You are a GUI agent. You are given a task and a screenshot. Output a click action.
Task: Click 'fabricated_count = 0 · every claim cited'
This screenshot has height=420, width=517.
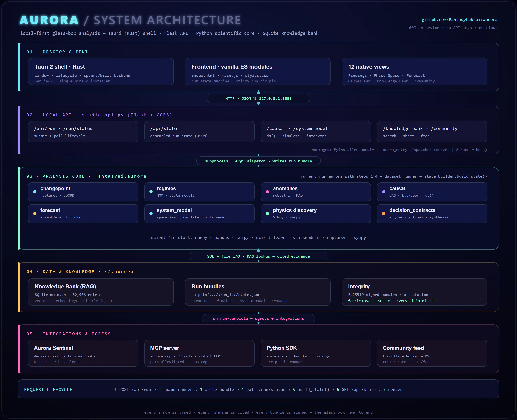click(390, 301)
